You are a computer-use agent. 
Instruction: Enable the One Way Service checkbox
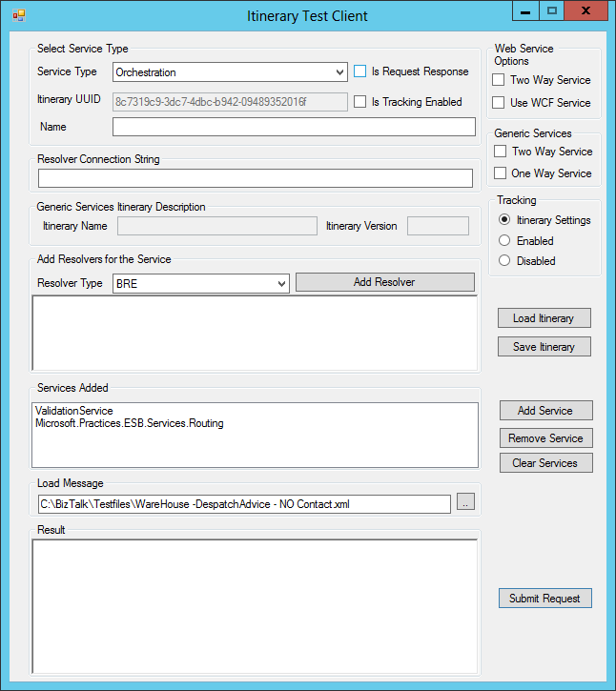[x=500, y=173]
